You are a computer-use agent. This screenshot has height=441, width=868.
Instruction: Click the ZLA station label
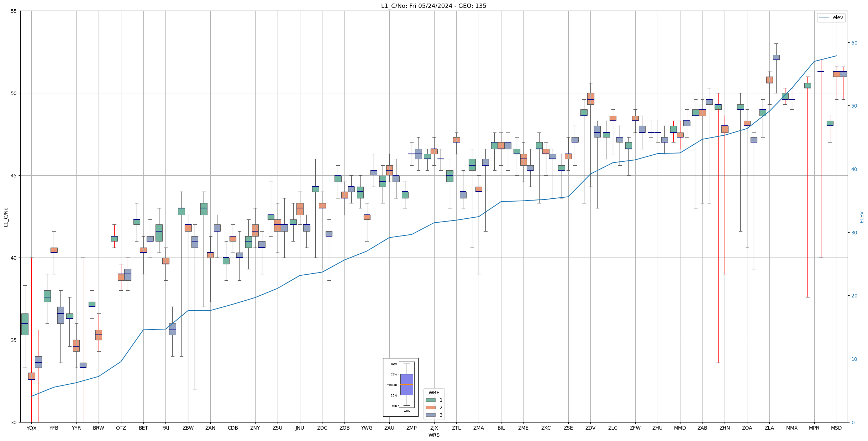click(x=769, y=428)
